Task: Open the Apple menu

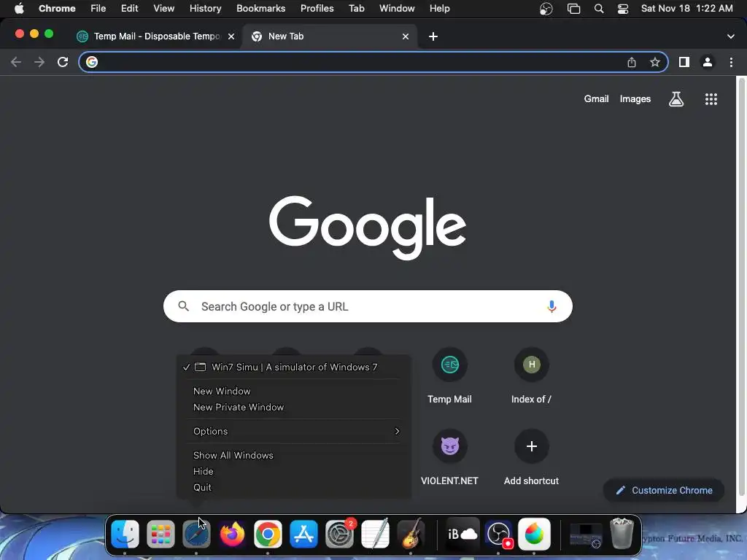Action: (19, 9)
